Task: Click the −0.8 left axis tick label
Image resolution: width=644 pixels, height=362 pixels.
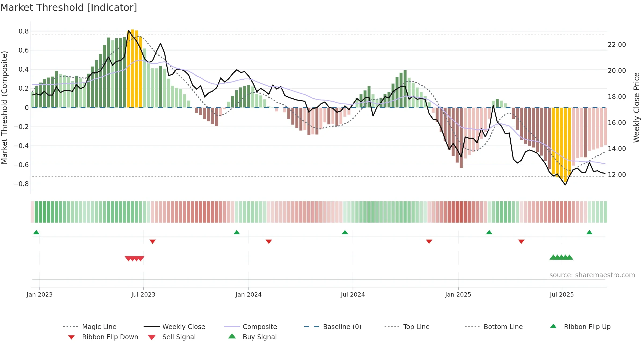Action: [x=21, y=184]
